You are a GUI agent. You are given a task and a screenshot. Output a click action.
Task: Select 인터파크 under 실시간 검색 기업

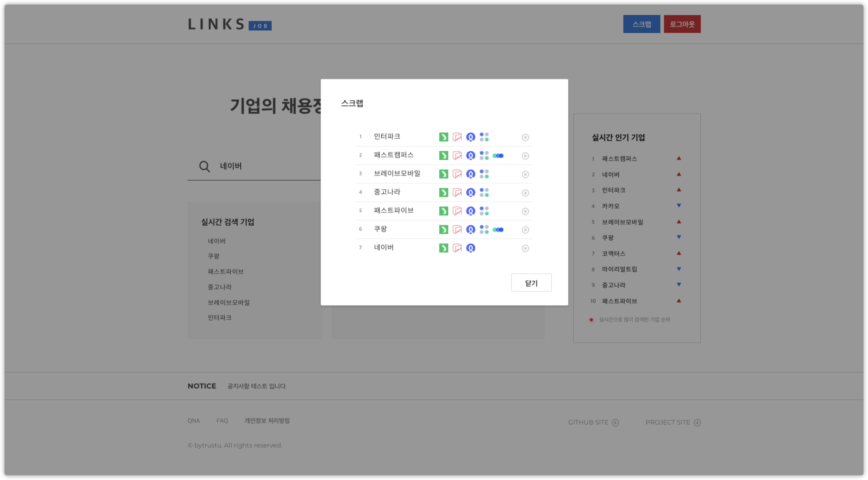click(x=219, y=318)
